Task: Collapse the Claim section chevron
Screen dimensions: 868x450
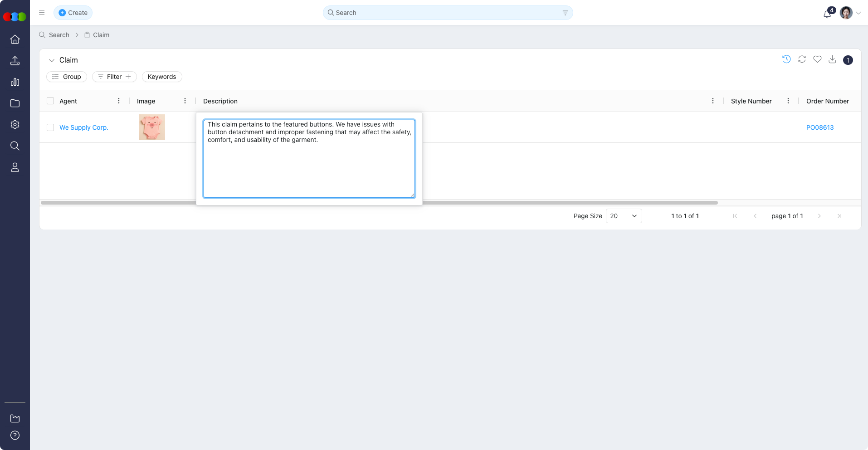Action: [52, 60]
